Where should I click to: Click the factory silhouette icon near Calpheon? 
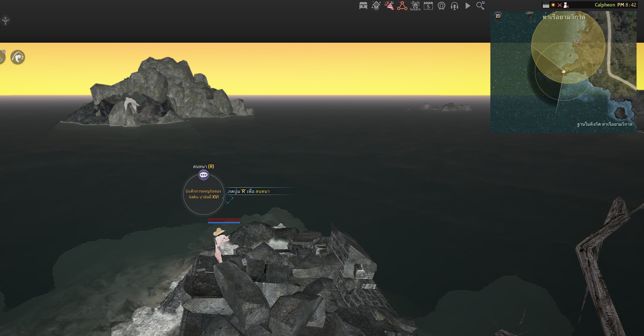click(546, 5)
